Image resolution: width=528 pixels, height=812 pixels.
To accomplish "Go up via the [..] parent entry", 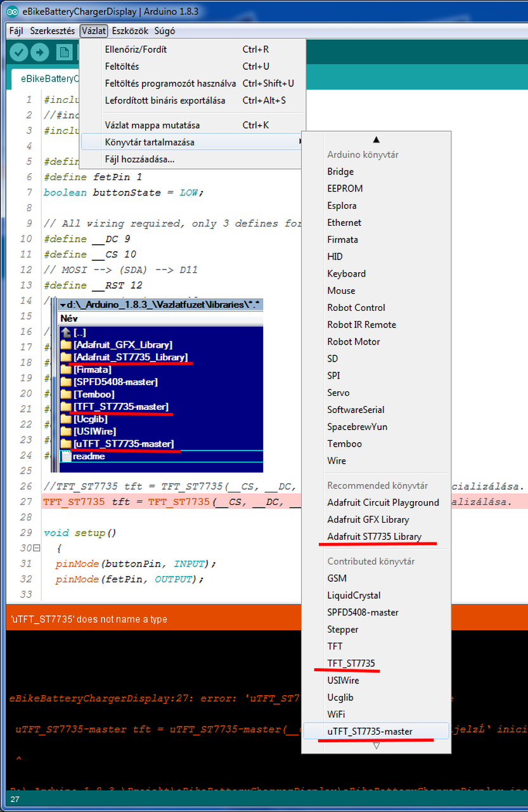I will click(74, 332).
